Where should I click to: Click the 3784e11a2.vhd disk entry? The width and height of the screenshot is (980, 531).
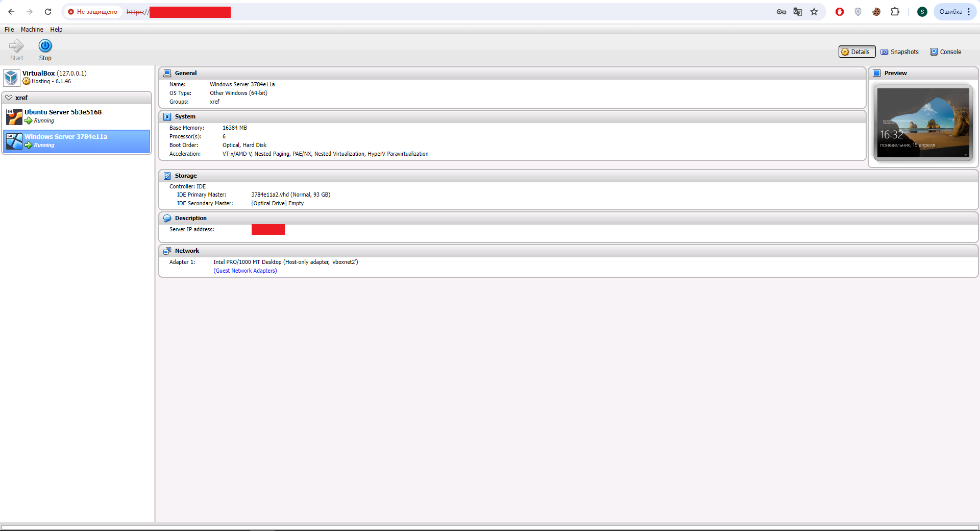coord(290,195)
